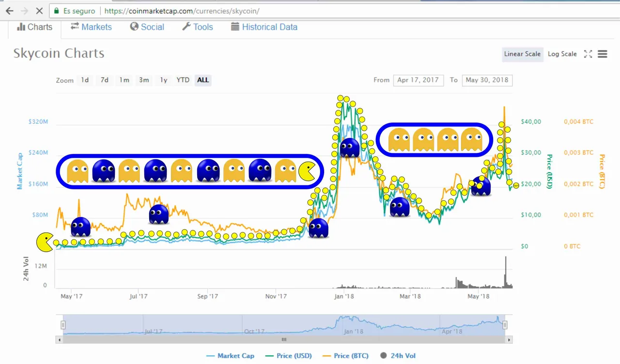Click the browser back arrow
Viewport: 620px width, 364px height.
[x=9, y=10]
